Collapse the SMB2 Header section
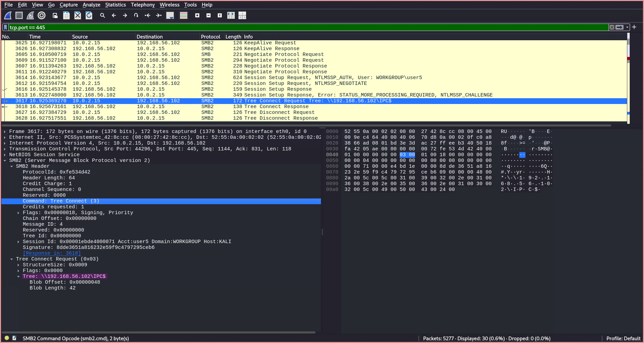 pyautogui.click(x=12, y=166)
